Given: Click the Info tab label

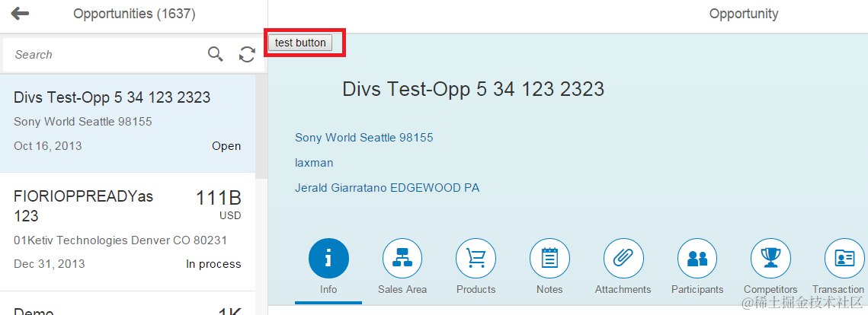Looking at the screenshot, I should 328,290.
